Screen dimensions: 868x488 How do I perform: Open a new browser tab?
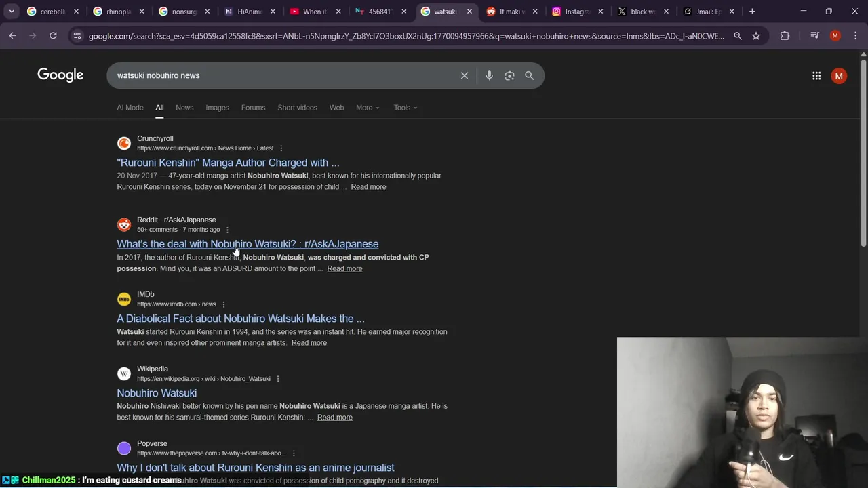click(x=752, y=12)
